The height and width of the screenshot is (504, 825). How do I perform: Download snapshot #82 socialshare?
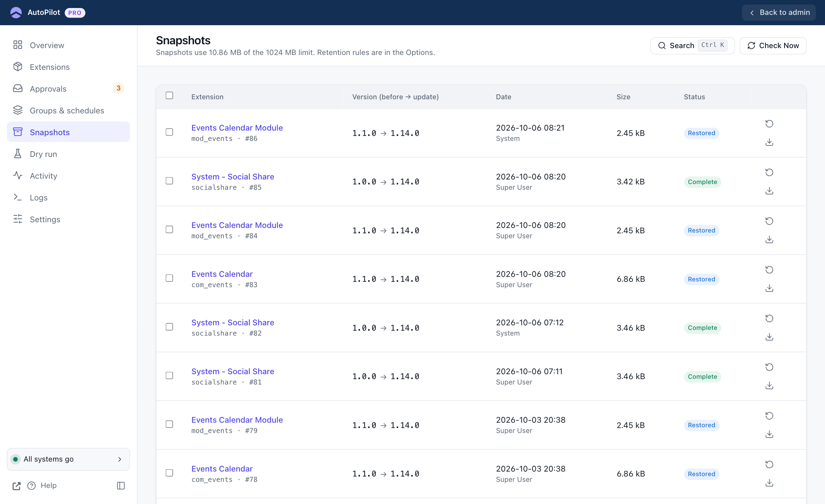tap(769, 337)
